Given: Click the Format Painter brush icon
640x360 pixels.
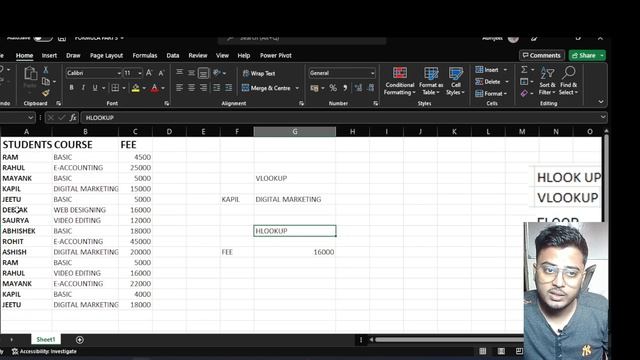Looking at the screenshot, I should coord(46,93).
